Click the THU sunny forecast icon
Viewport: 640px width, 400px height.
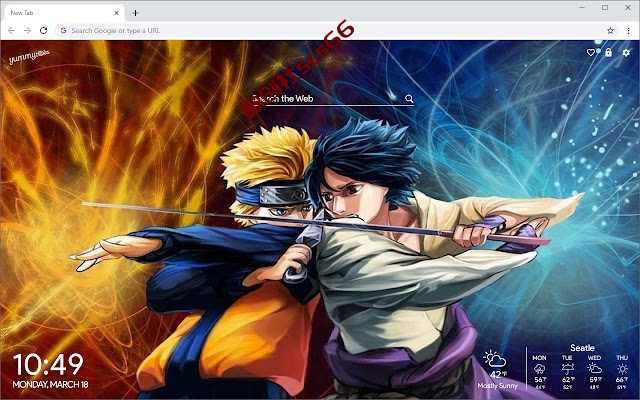[x=622, y=369]
